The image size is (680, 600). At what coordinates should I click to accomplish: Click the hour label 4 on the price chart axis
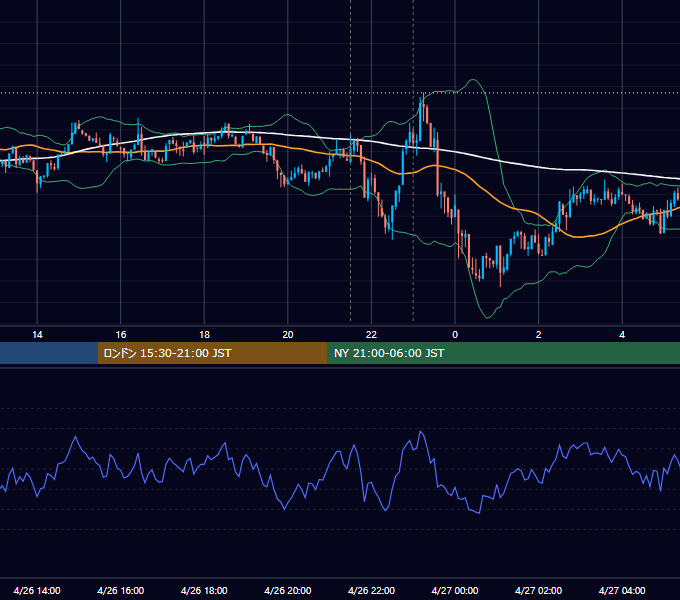[622, 335]
